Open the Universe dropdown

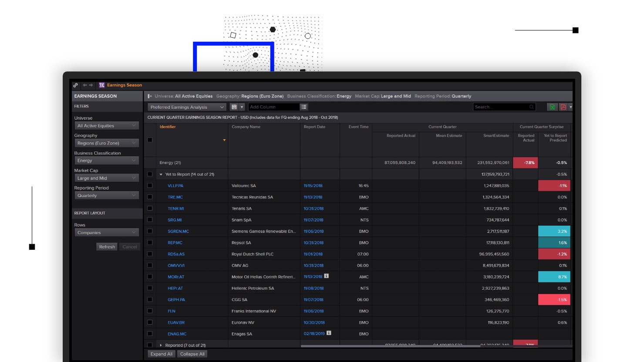point(107,126)
